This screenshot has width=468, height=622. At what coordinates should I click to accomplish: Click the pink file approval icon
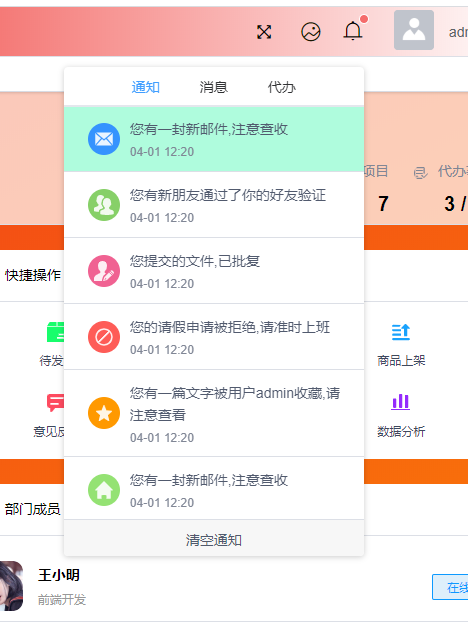click(x=104, y=271)
